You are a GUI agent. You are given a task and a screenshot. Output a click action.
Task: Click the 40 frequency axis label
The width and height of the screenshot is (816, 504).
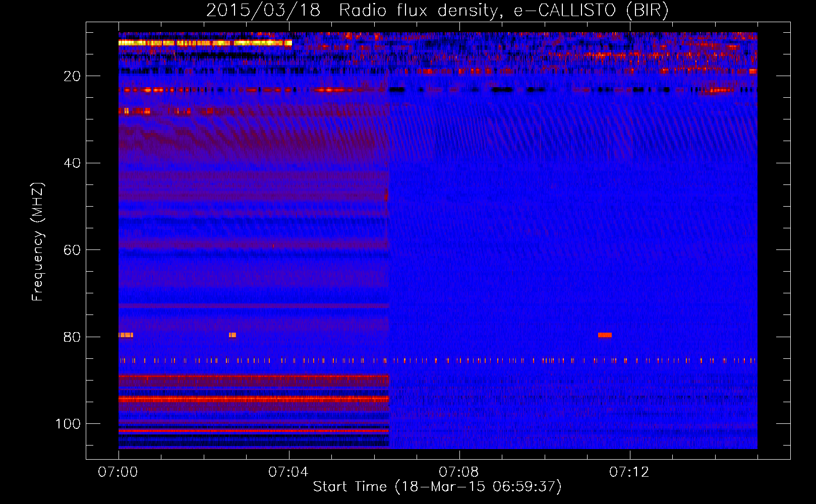[72, 163]
